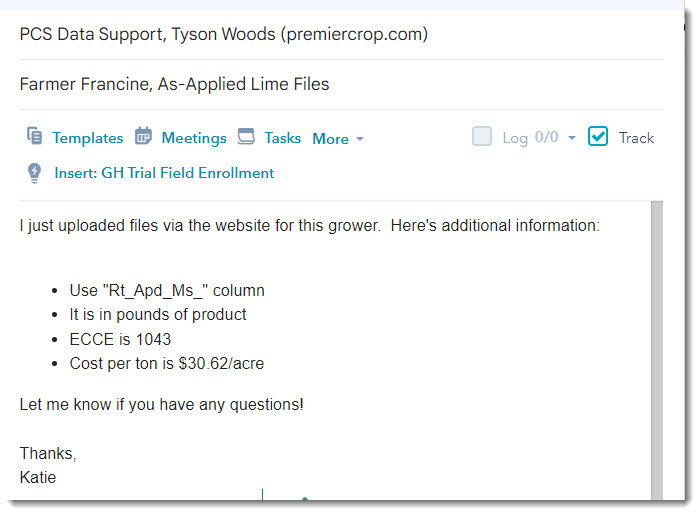This screenshot has height=515, width=700.
Task: Open the Log 0/0 dropdown arrow
Action: 572,138
